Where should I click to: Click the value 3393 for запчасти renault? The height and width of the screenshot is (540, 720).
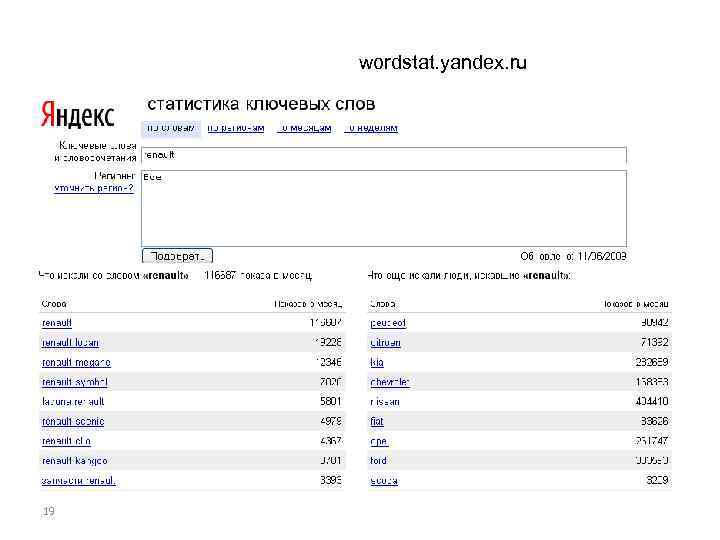pyautogui.click(x=331, y=481)
